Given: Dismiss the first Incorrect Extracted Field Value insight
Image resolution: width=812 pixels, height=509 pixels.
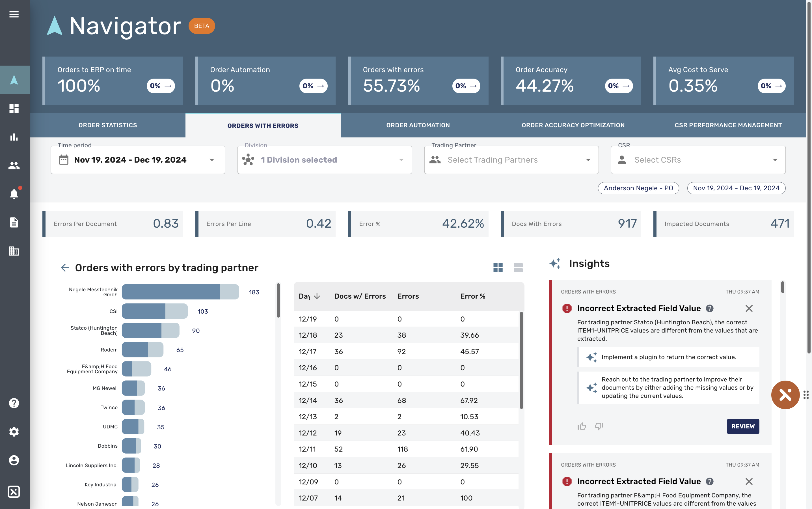Looking at the screenshot, I should [x=749, y=308].
